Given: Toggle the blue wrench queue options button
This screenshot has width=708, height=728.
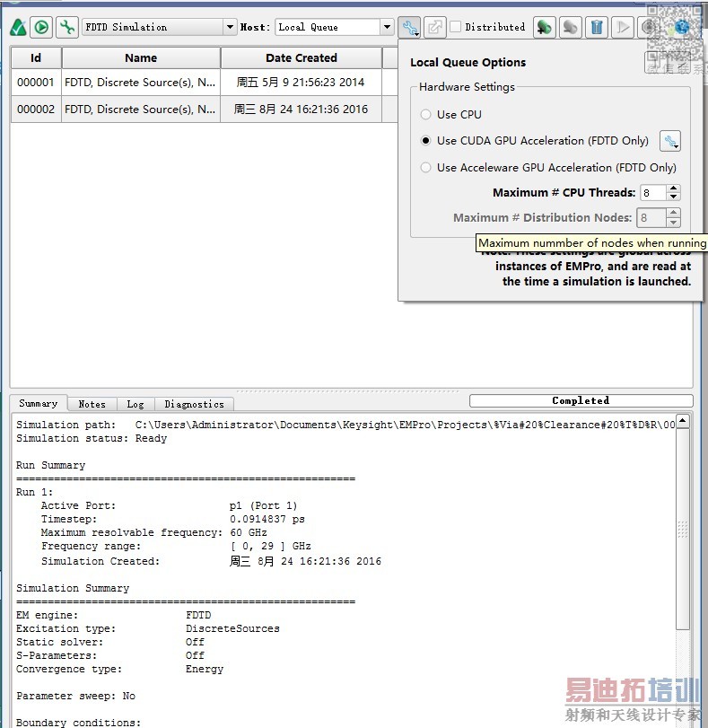Looking at the screenshot, I should coord(409,28).
